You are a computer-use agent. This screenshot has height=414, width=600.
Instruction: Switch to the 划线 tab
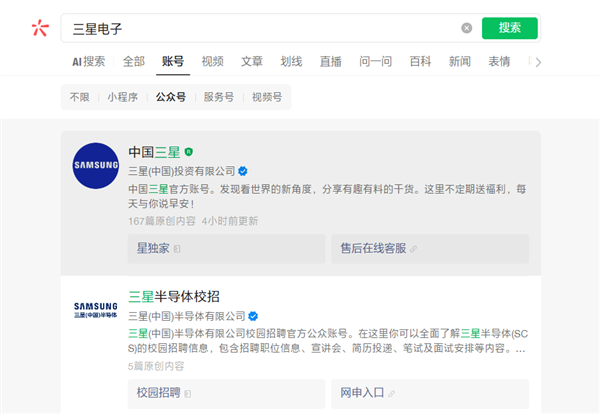(291, 61)
